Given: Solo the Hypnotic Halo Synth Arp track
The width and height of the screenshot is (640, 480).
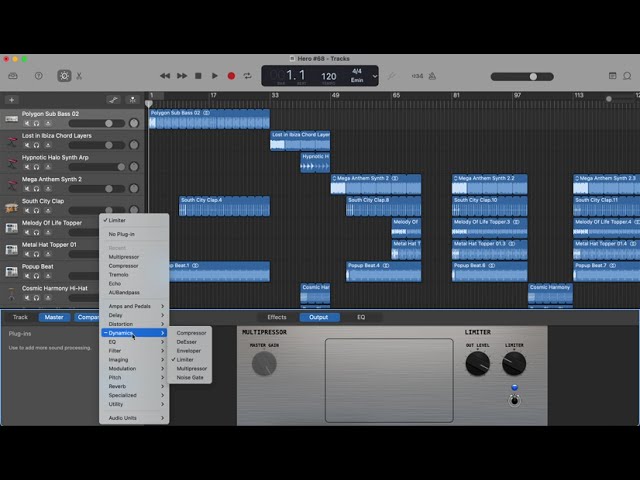Looking at the screenshot, I should [x=37, y=167].
